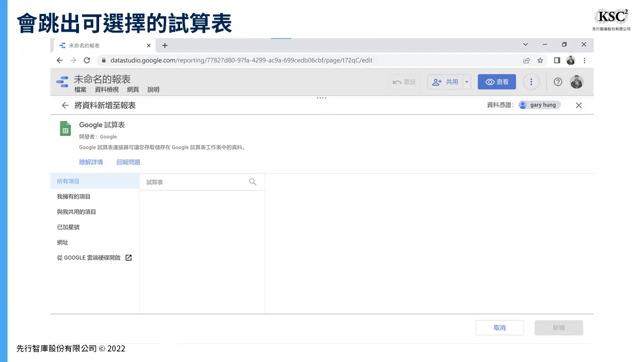Click the 未命名的報表 report title

(102, 79)
